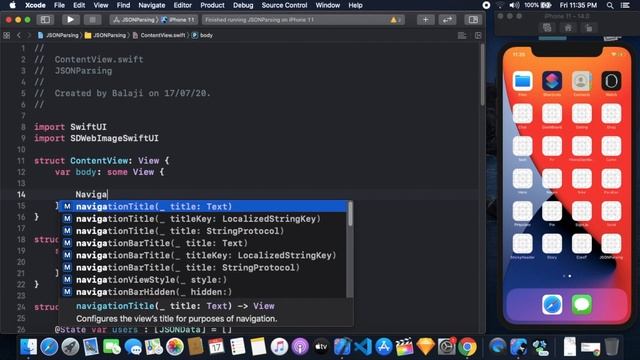The width and height of the screenshot is (640, 360).
Task: Choose navigationBarTitle(_ titleKey: LocalizedStringKey) suggestion
Action: tap(203, 256)
